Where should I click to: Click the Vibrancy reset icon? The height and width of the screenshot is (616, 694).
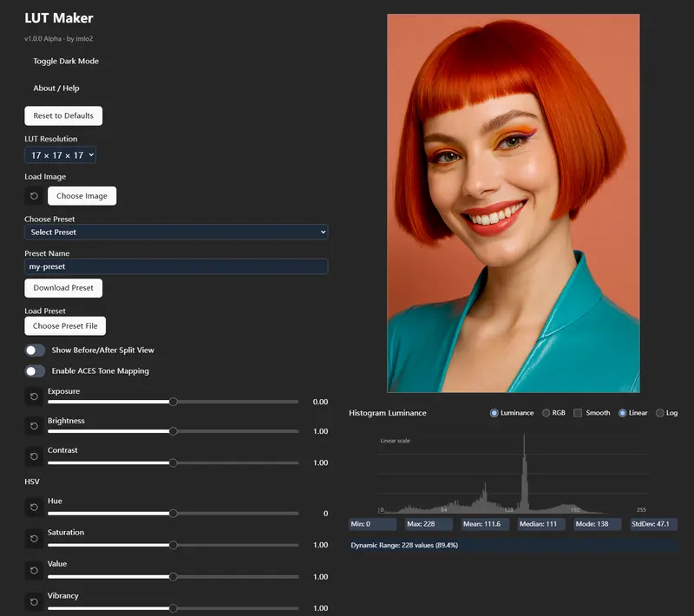34,601
